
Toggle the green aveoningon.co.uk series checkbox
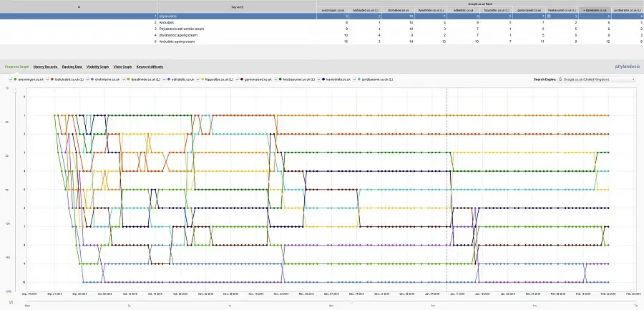tap(11, 79)
